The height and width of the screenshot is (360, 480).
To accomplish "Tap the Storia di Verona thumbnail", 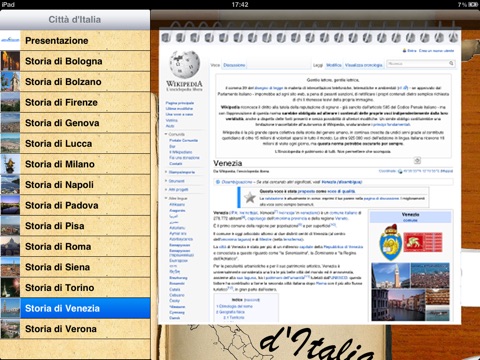I will coord(10,329).
